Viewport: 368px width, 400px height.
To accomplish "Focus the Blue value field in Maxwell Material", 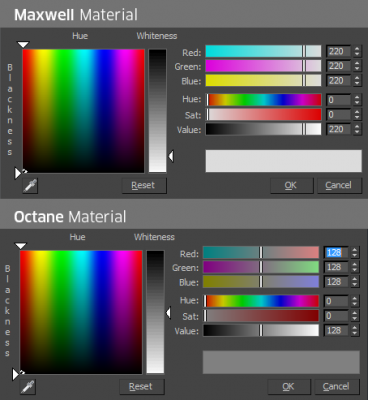I will coord(338,81).
